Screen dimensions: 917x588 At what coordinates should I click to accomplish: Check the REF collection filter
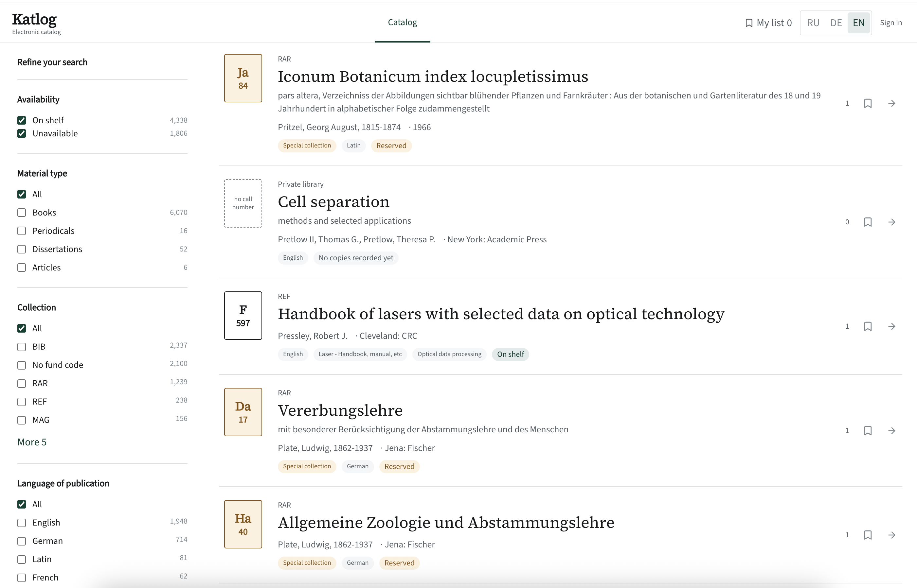pos(22,402)
